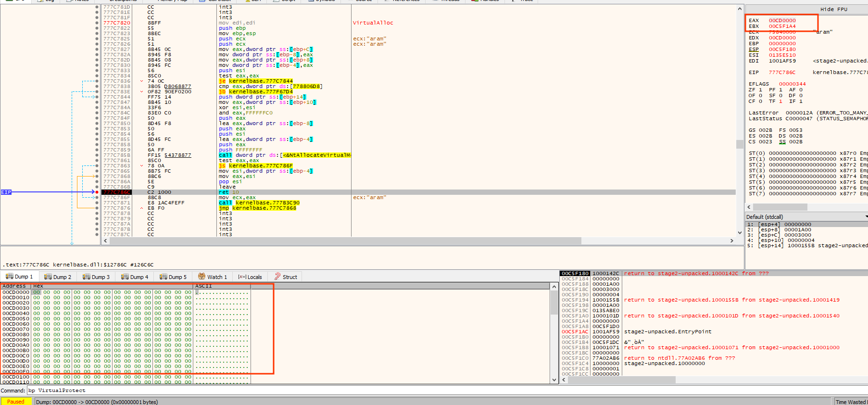Collapse the jump branch at address 777C7863
Viewport: 868px width, 405px height.
pos(141,166)
